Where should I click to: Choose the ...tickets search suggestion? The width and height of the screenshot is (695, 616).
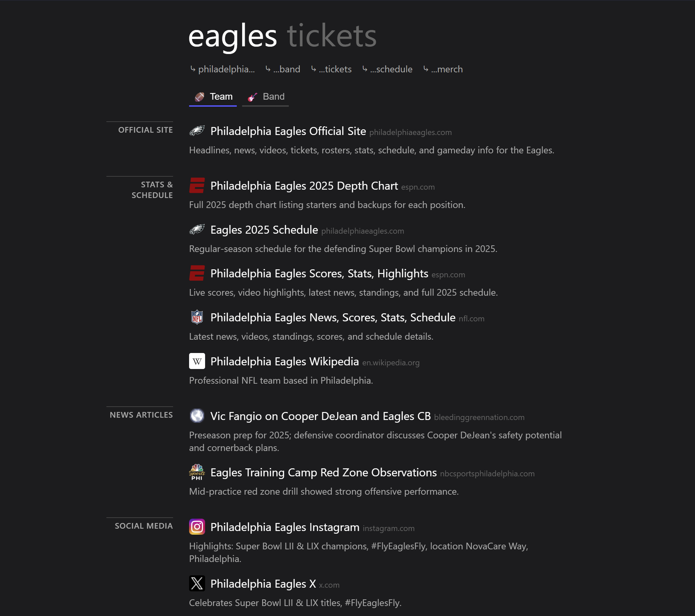pos(331,69)
